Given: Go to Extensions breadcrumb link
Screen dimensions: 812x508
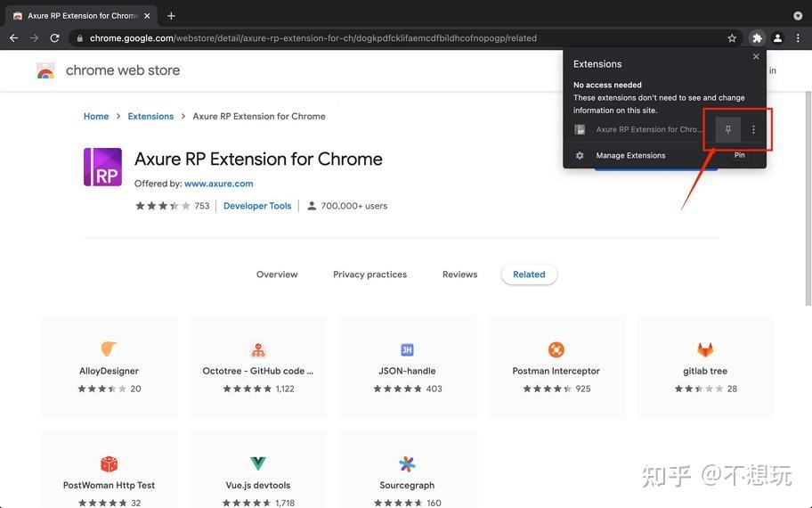Looking at the screenshot, I should (x=150, y=116).
